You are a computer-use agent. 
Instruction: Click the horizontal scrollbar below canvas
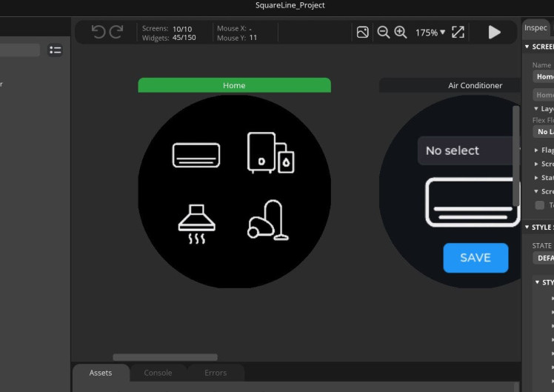(165, 357)
